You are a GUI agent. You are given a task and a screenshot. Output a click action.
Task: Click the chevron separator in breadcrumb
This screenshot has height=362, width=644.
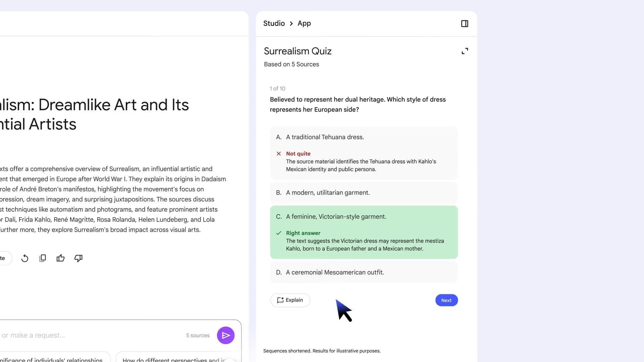tap(291, 23)
